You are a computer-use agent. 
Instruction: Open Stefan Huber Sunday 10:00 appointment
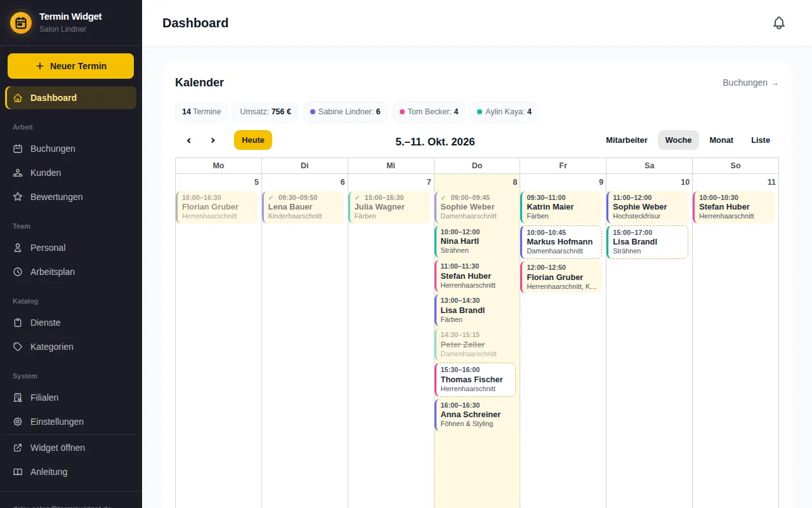click(x=734, y=207)
